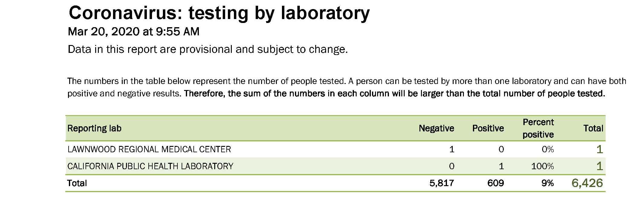Image resolution: width=644 pixels, height=213 pixels.
Task: Click the grand total 6,426
Action: pyautogui.click(x=587, y=183)
